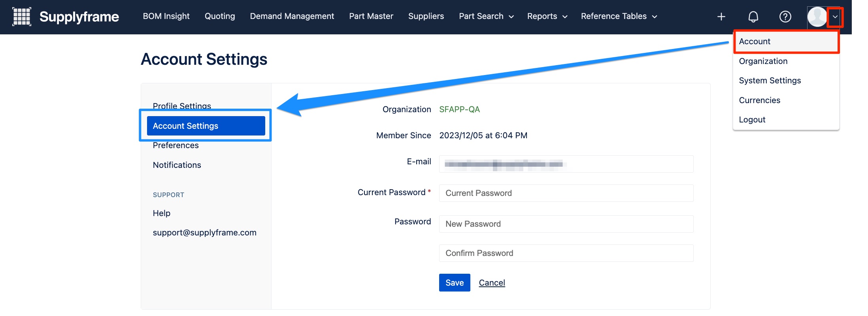
Task: Expand the Part Search dropdown
Action: [x=486, y=16]
